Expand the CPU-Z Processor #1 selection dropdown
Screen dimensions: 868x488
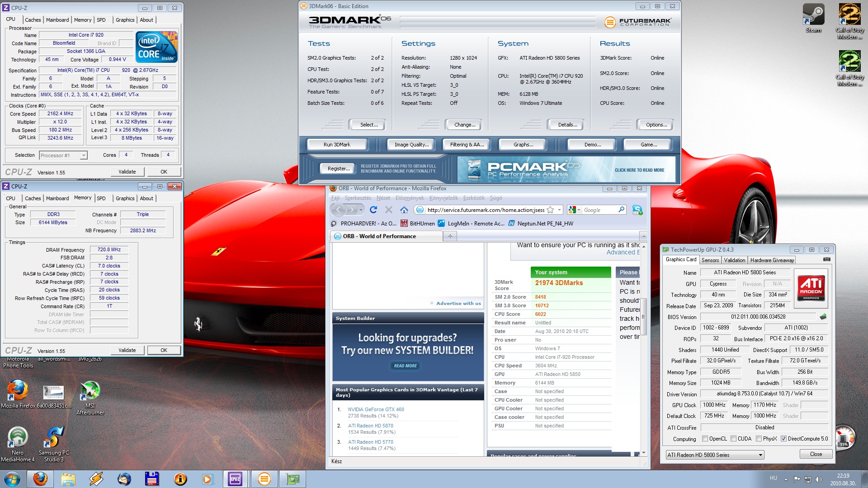(84, 155)
